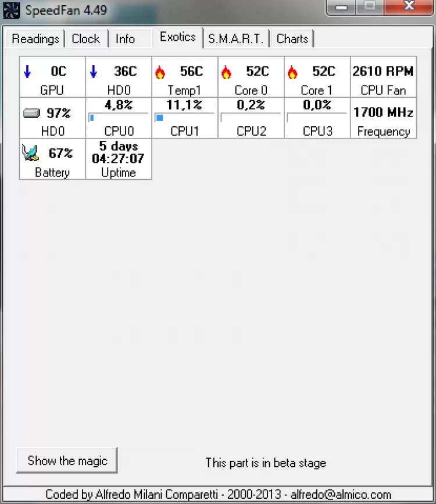Click the SpeedFan 4.49 window title
The width and height of the screenshot is (436, 504).
(66, 10)
